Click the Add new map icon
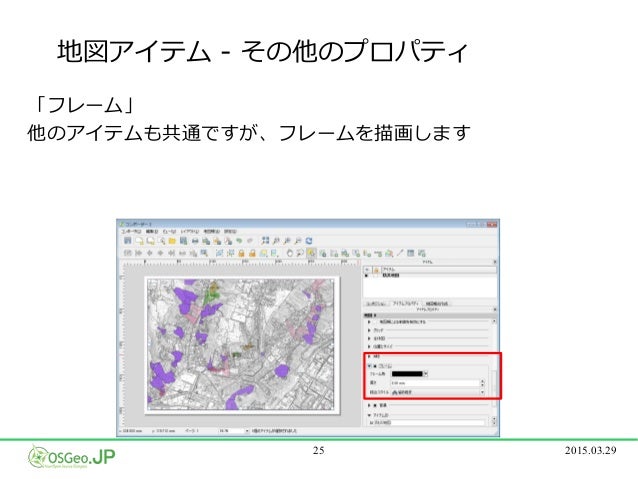The image size is (638, 479). [334, 253]
